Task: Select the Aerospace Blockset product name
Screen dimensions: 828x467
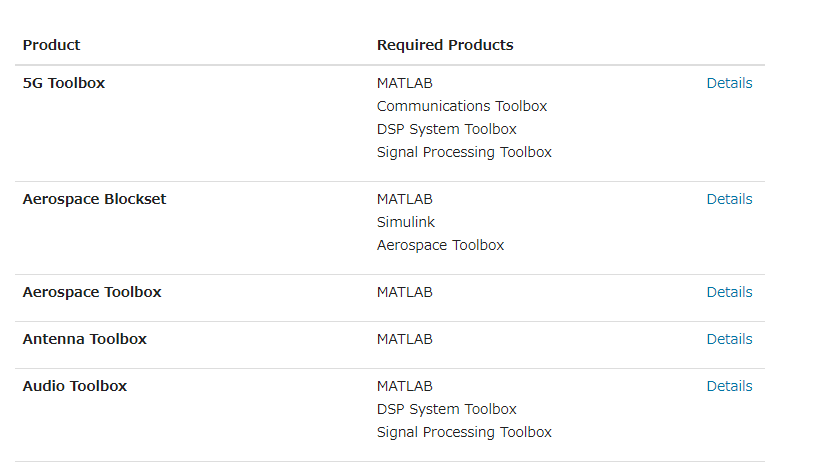Action: coord(94,199)
